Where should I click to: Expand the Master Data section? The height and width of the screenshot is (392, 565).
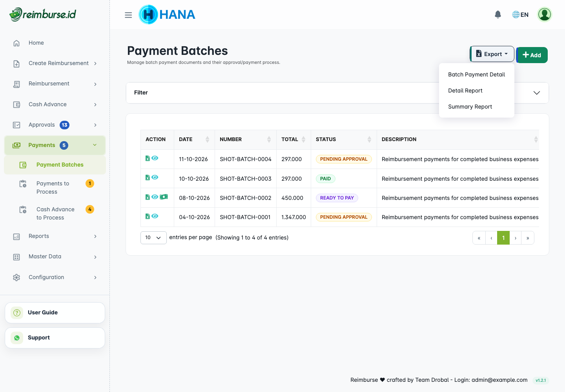(x=55, y=257)
